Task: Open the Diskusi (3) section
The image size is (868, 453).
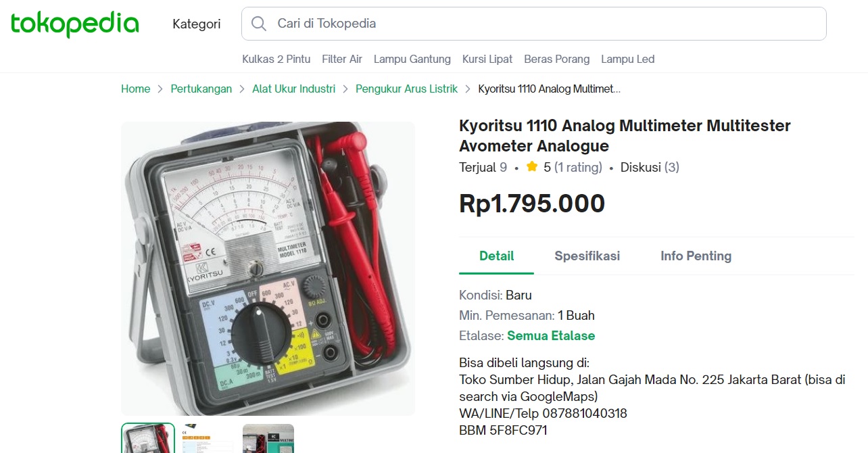Action: 650,167
